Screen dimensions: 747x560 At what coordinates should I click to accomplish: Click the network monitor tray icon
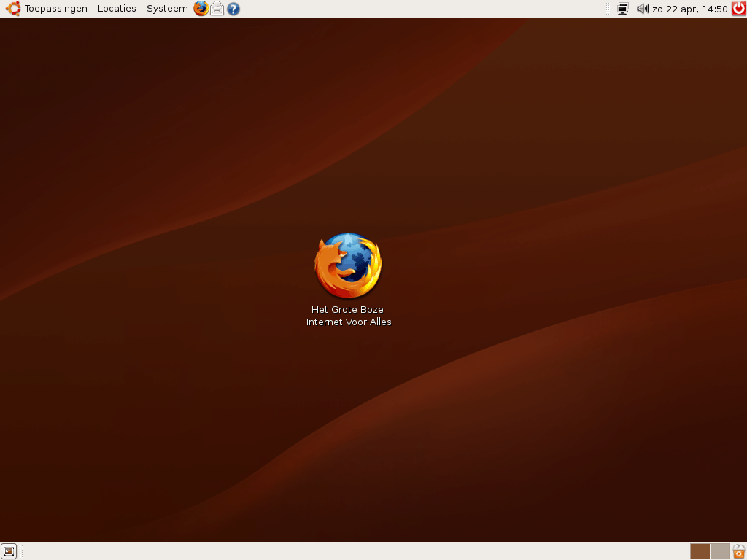point(623,9)
